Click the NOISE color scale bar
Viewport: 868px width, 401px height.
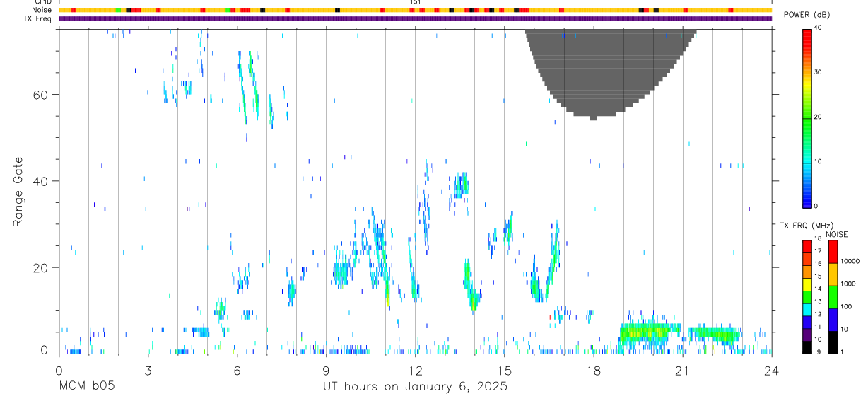click(833, 297)
